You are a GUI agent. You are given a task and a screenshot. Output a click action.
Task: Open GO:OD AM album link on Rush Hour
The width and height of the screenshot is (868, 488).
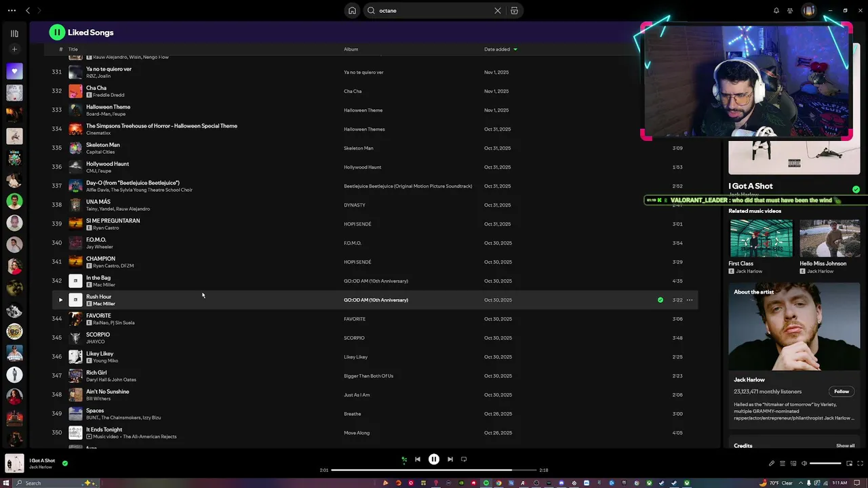coord(376,300)
